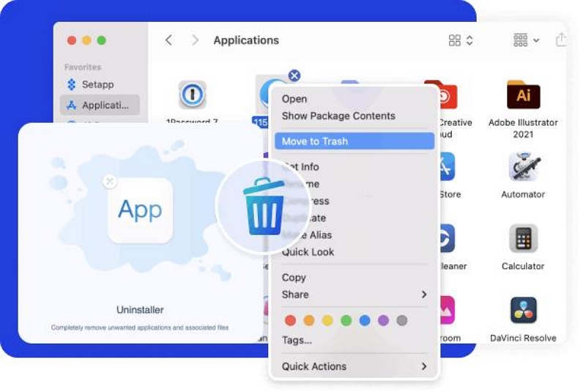
Task: Expand the Quick Actions submenu arrow
Action: 424,366
